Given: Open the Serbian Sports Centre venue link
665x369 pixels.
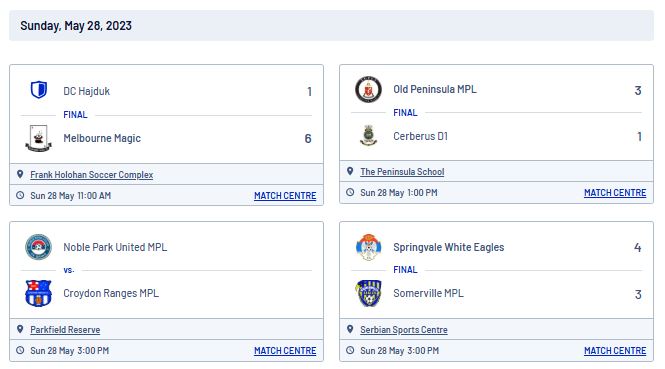Looking at the screenshot, I should click(404, 330).
